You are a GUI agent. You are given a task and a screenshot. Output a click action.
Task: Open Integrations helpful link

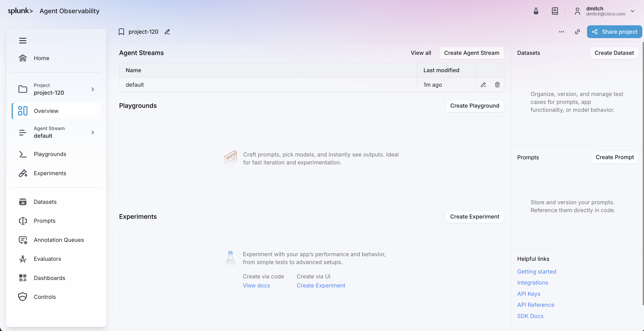532,283
